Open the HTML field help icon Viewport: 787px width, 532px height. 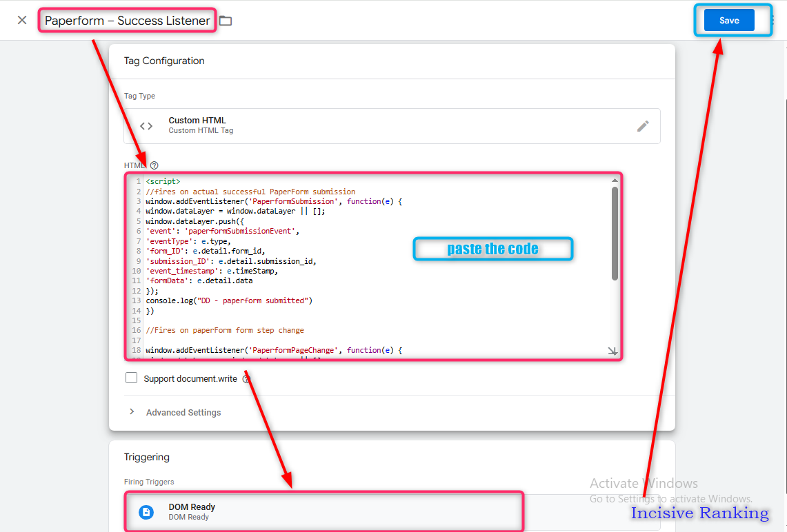(x=154, y=165)
